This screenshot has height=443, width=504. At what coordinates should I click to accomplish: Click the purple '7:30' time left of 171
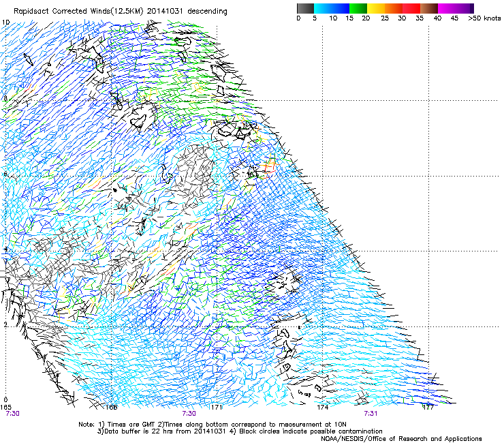[x=189, y=414]
